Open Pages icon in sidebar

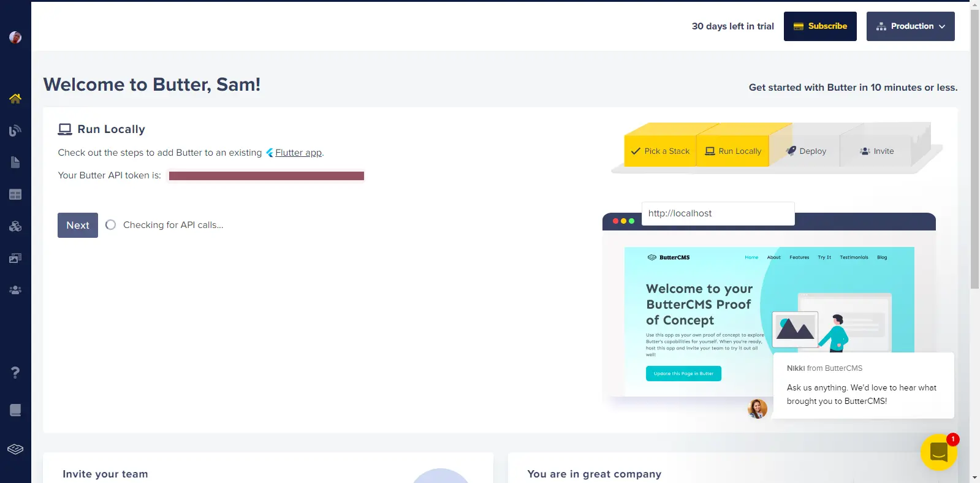click(x=15, y=162)
